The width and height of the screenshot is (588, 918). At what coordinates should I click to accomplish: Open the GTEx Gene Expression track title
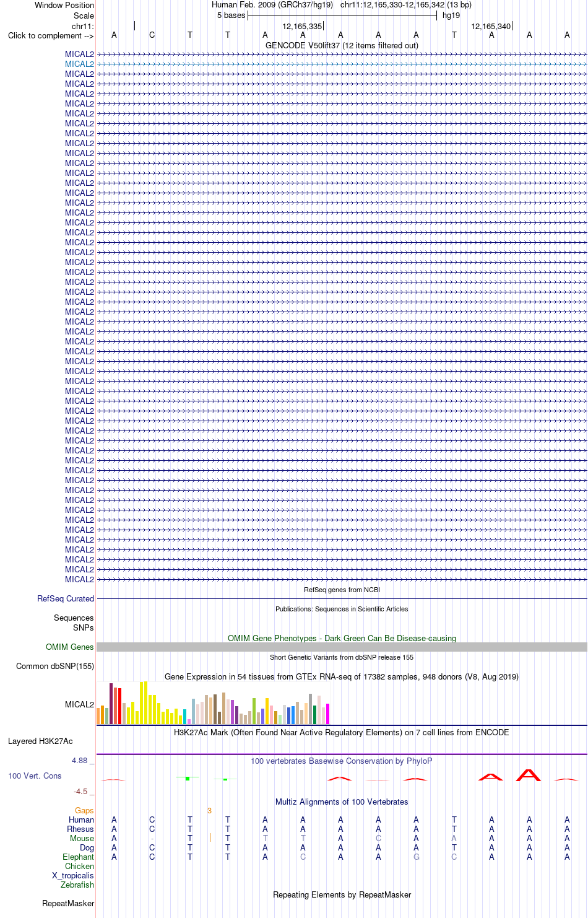[x=342, y=676]
